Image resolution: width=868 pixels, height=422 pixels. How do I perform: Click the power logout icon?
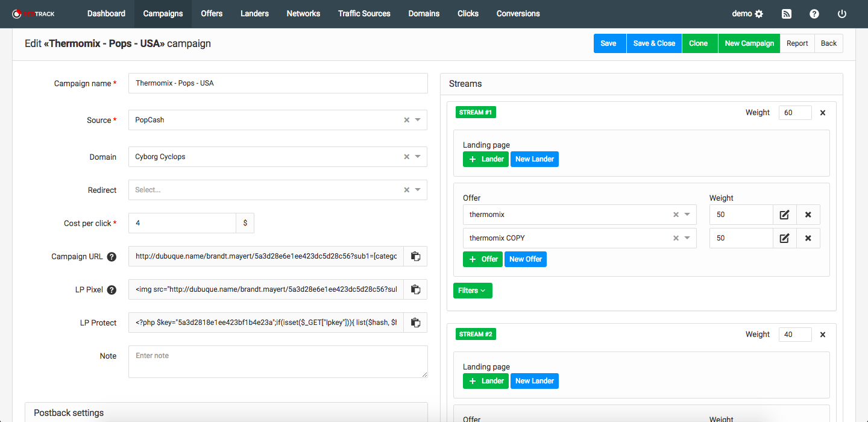click(842, 14)
